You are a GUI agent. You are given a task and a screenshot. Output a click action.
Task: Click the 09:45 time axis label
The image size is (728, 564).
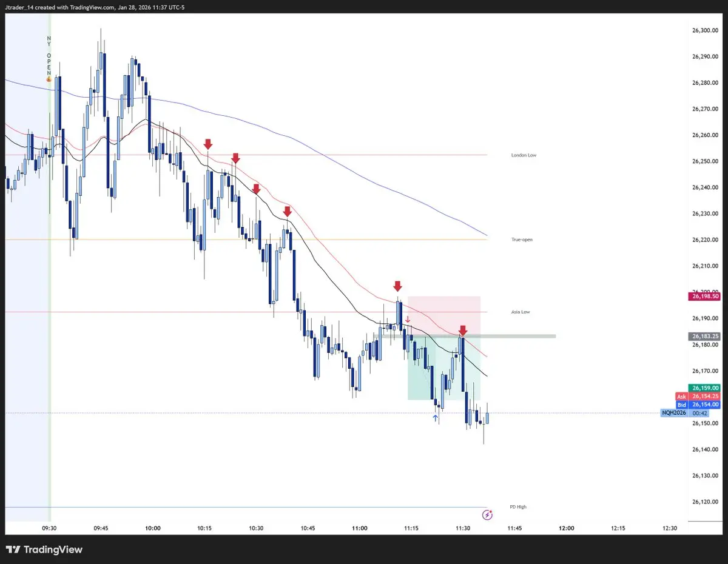(x=101, y=528)
